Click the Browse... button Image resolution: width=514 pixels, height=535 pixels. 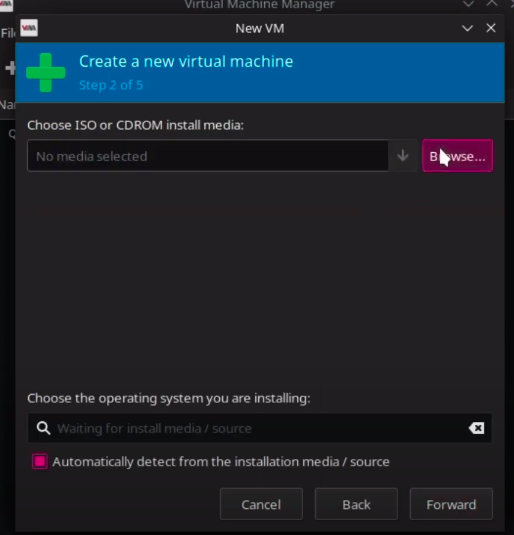(457, 156)
